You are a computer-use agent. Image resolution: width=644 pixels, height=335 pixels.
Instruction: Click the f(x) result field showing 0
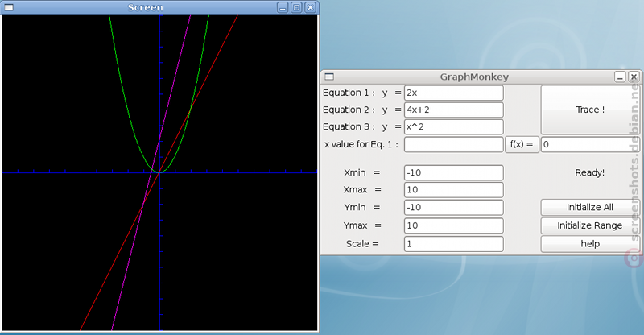click(590, 144)
